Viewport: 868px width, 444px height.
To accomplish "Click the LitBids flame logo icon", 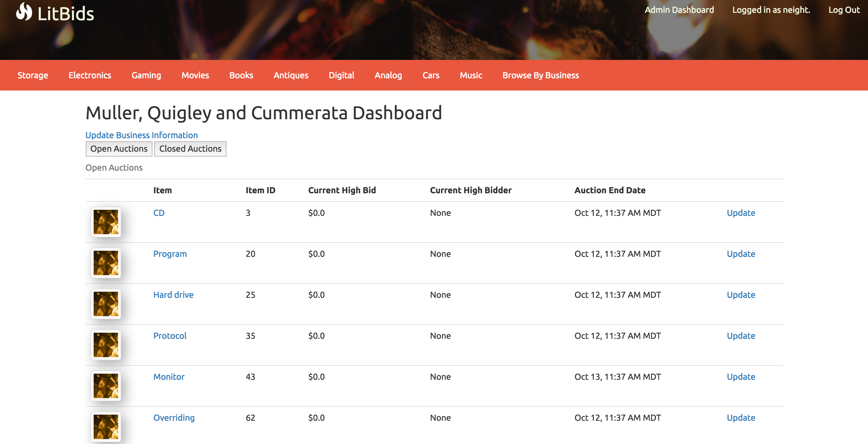I will (x=24, y=12).
